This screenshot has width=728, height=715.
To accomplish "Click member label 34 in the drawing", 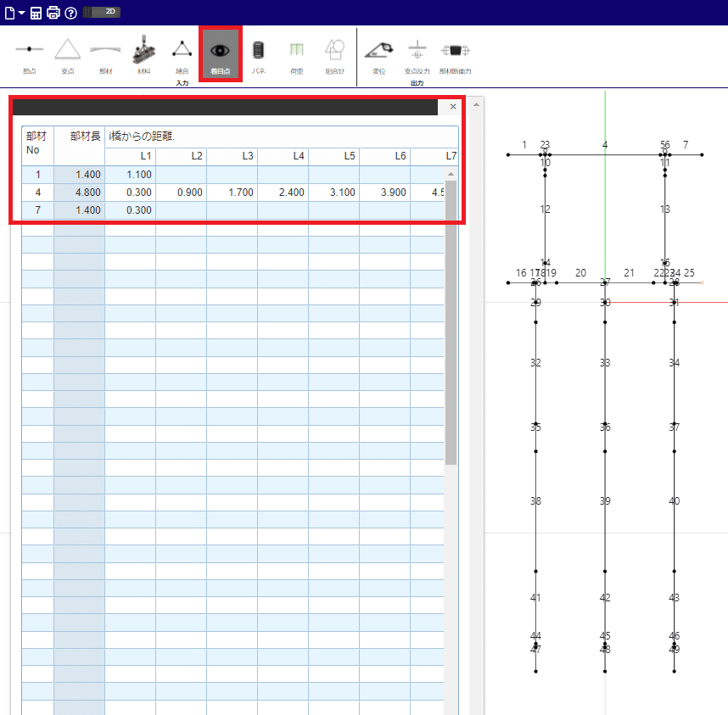I will pos(675,362).
